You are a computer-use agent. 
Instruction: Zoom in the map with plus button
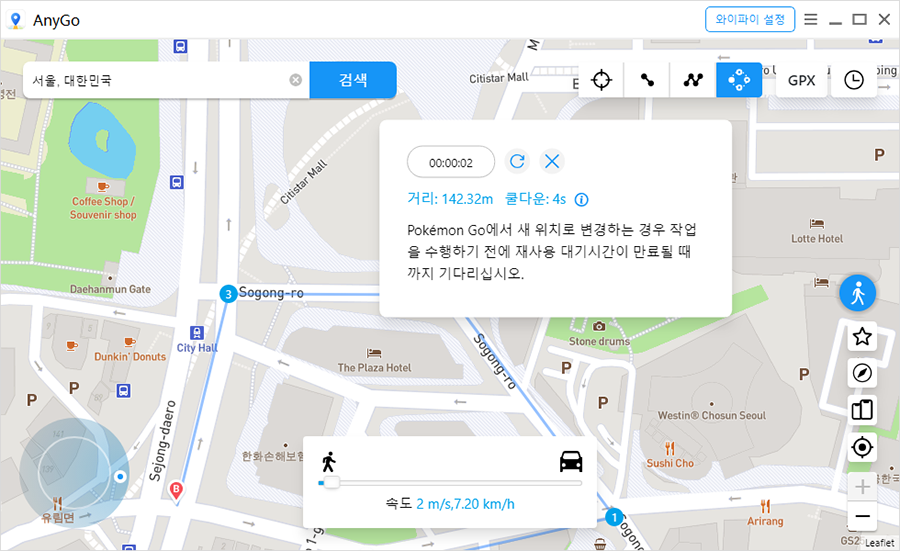point(861,487)
